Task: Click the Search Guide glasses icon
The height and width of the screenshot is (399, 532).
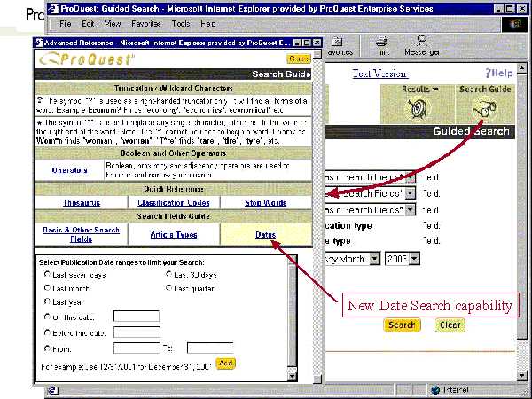Action: pyautogui.click(x=485, y=109)
